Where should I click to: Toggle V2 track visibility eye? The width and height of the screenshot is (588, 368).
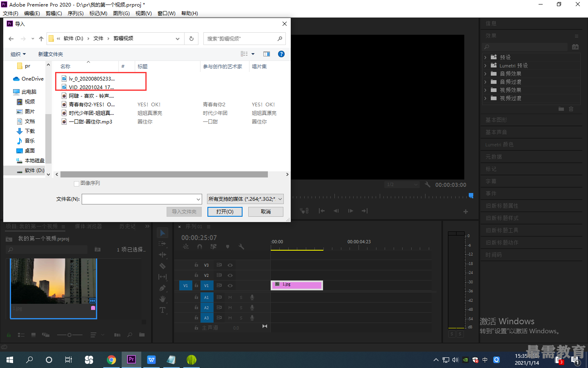(x=230, y=275)
